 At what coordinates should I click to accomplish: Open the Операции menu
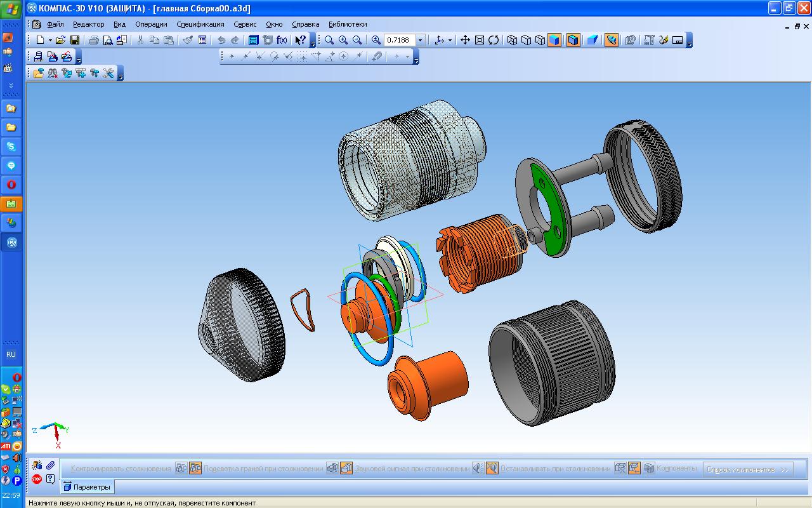coord(151,24)
